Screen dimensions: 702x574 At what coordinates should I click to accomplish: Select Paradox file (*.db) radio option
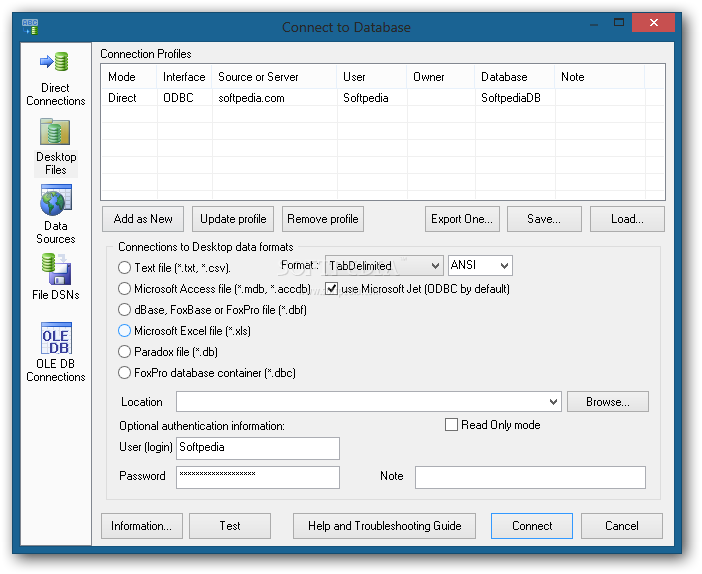[x=124, y=352]
